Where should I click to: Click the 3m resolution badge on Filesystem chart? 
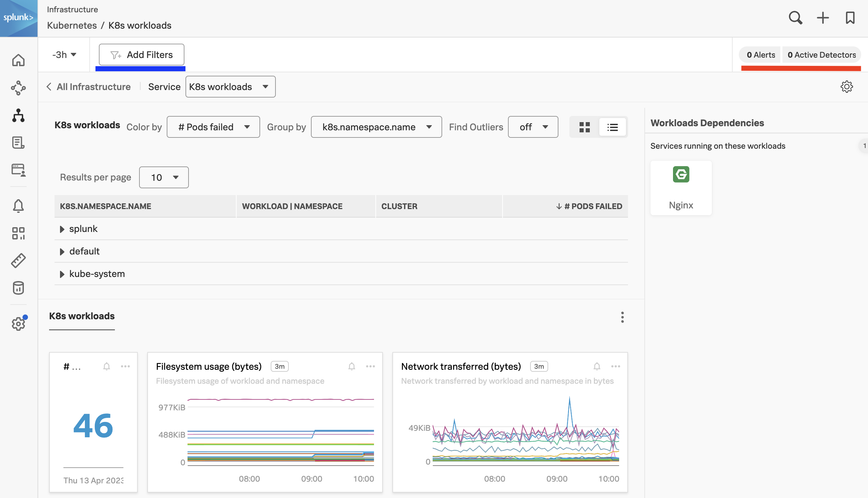click(279, 366)
